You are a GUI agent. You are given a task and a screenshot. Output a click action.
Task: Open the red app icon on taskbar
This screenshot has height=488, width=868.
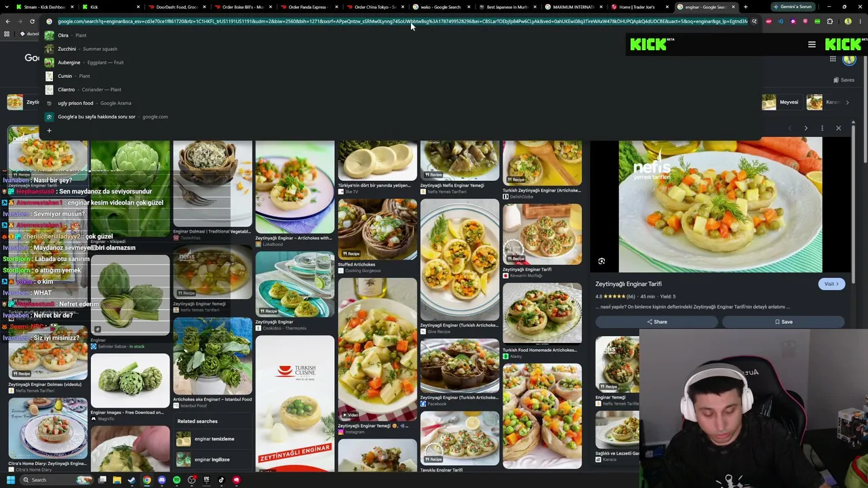pos(236,480)
